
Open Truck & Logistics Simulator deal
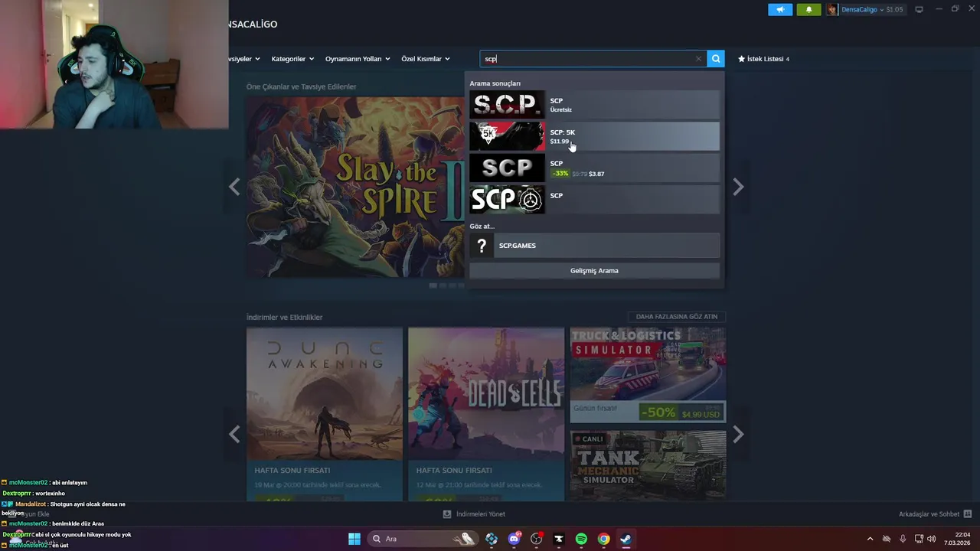coord(648,375)
